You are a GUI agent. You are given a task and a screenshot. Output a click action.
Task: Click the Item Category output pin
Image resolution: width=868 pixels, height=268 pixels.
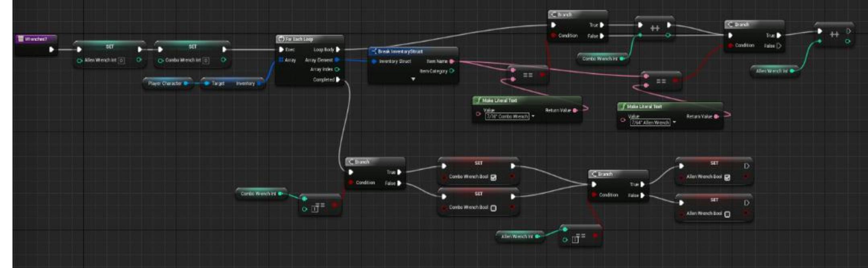(x=452, y=71)
